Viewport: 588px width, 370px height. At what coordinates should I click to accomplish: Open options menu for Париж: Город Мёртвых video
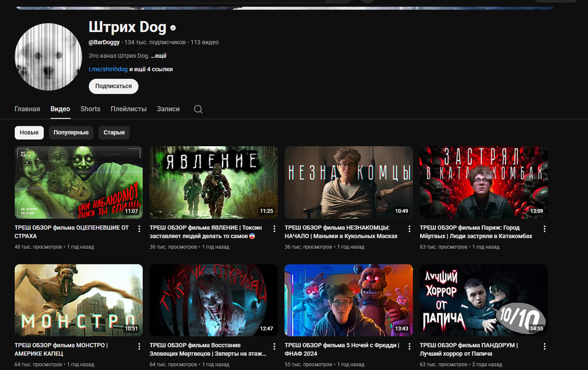coord(545,229)
